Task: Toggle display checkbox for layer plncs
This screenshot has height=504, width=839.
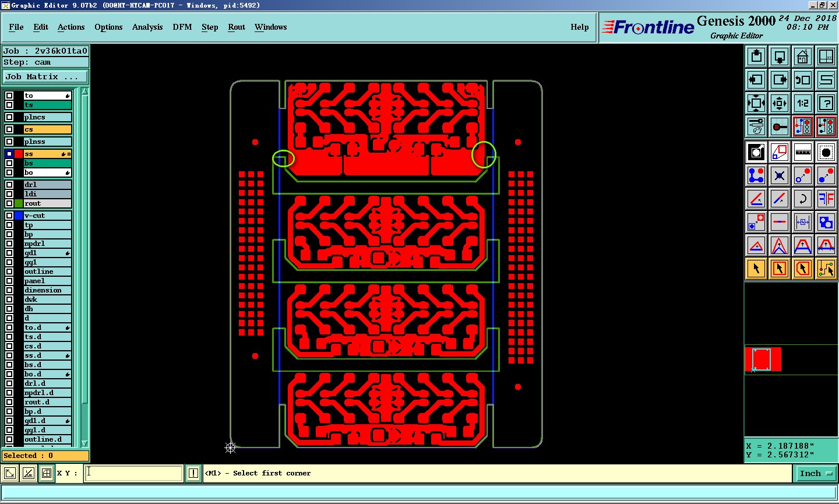Action: point(9,117)
